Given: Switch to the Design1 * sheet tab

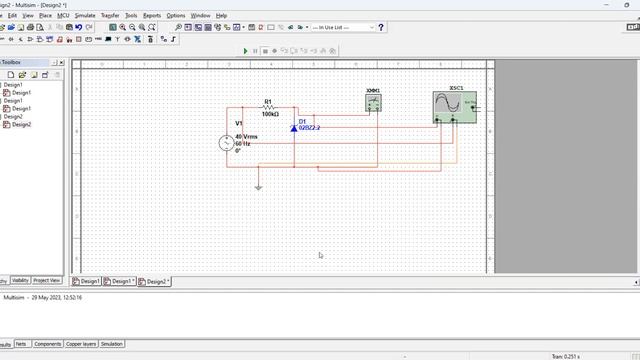Looking at the screenshot, I should 119,282.
